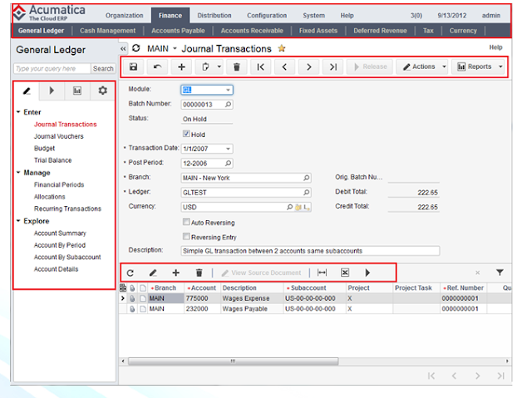532x398 pixels.
Task: Select the gear configuration sidebar tab
Action: [x=102, y=91]
